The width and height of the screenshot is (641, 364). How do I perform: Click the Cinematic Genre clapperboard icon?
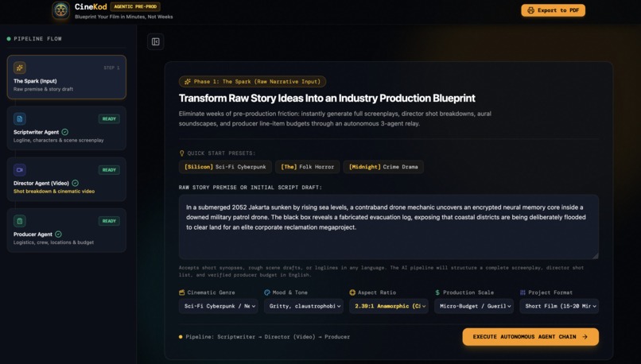coord(182,292)
